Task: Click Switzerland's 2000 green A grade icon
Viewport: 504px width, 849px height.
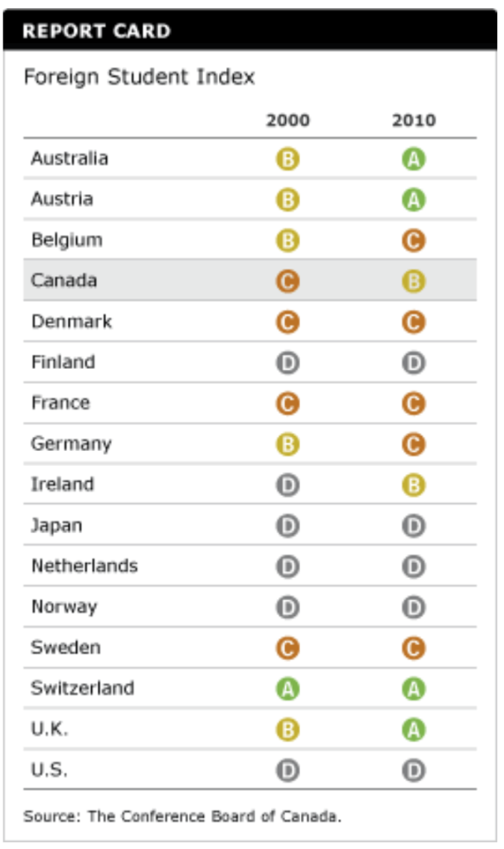Action: tap(288, 689)
